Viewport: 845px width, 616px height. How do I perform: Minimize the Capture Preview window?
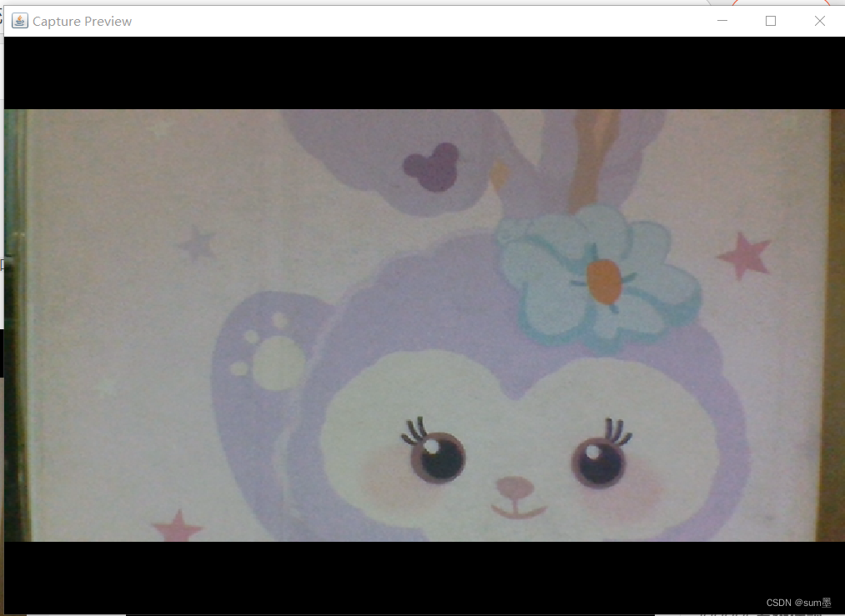722,21
